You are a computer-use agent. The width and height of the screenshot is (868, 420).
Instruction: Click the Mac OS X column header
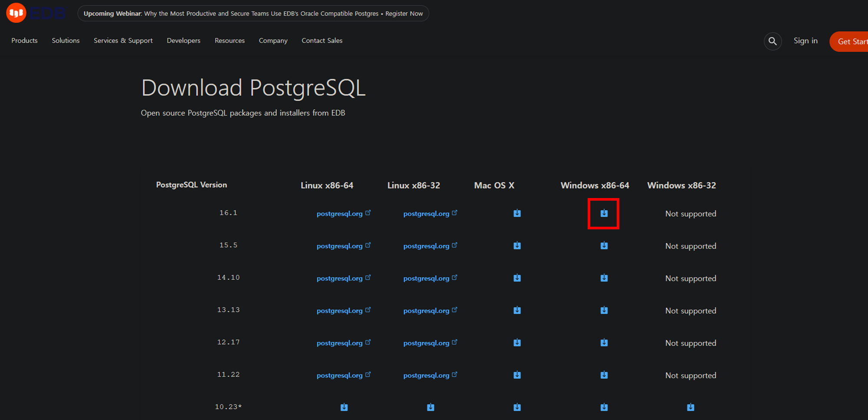[494, 185]
